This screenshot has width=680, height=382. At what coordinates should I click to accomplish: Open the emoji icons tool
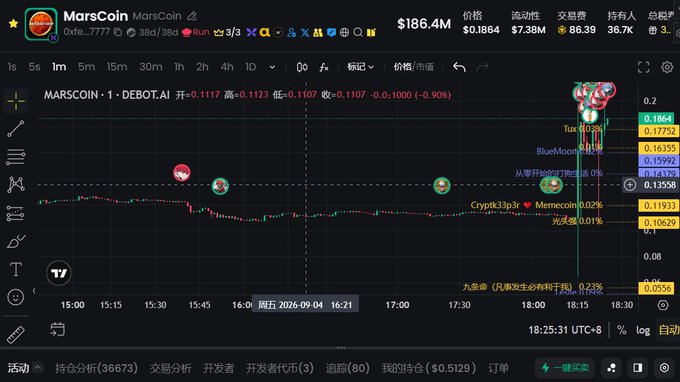[x=16, y=297]
